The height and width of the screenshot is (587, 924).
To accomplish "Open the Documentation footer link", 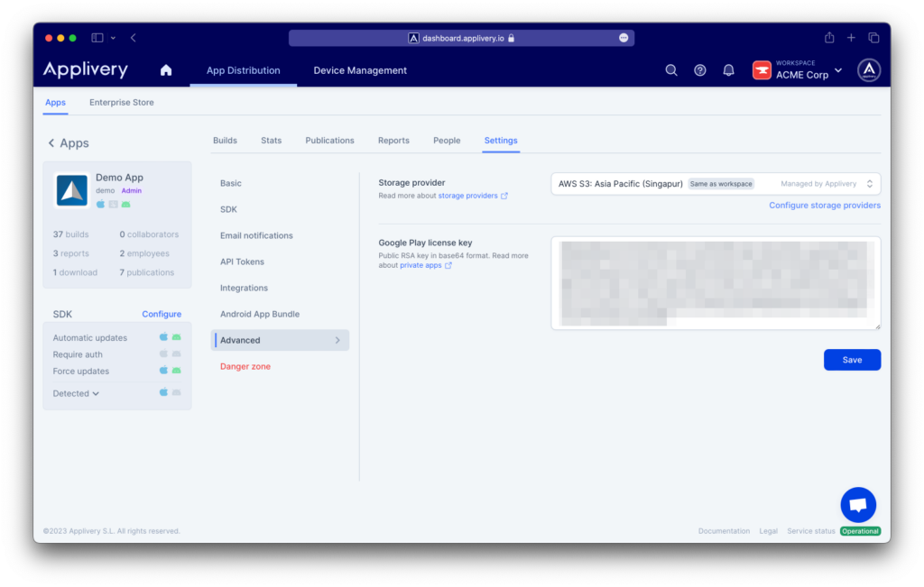I will tap(724, 531).
